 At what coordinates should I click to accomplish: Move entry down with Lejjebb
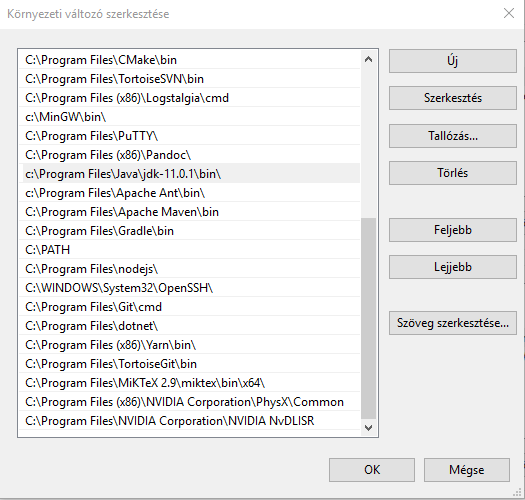(x=453, y=267)
